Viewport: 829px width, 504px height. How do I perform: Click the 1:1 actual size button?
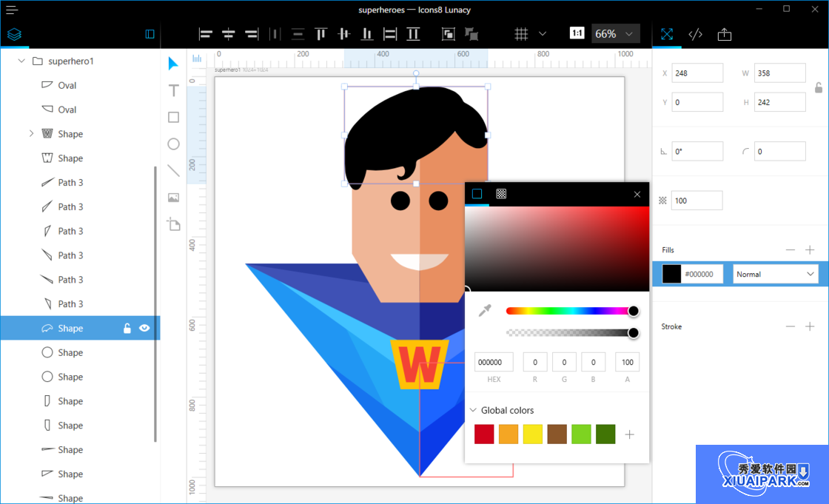[x=577, y=33]
